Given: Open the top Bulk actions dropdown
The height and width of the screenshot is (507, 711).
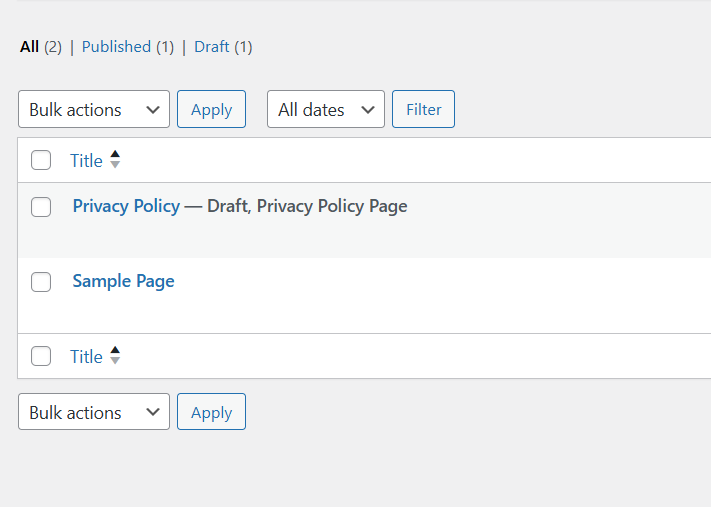Looking at the screenshot, I should 94,109.
